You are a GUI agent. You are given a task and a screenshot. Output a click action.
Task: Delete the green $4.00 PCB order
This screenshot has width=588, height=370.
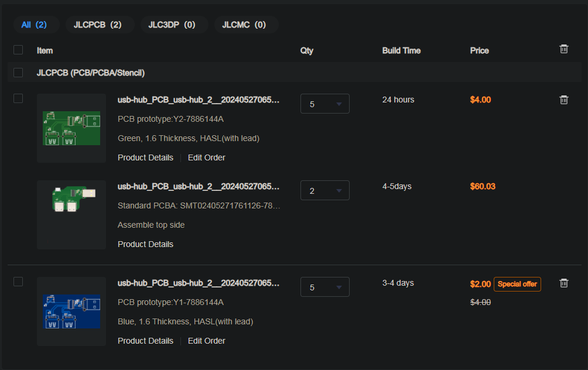pos(563,100)
